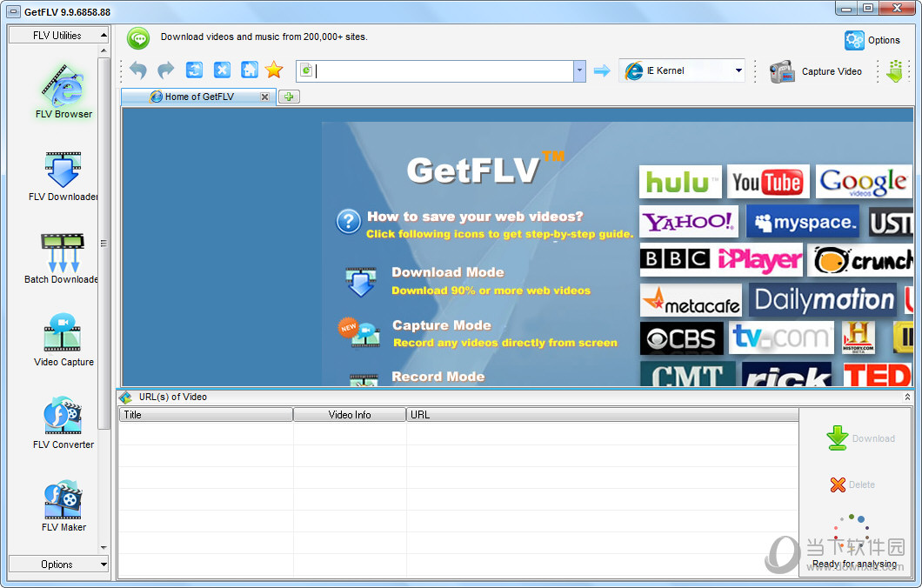Click the Record Mode link
This screenshot has height=588, width=922.
(x=438, y=377)
